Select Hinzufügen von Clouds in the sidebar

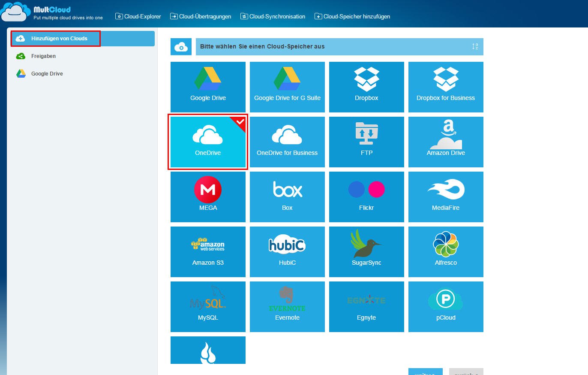pos(83,39)
